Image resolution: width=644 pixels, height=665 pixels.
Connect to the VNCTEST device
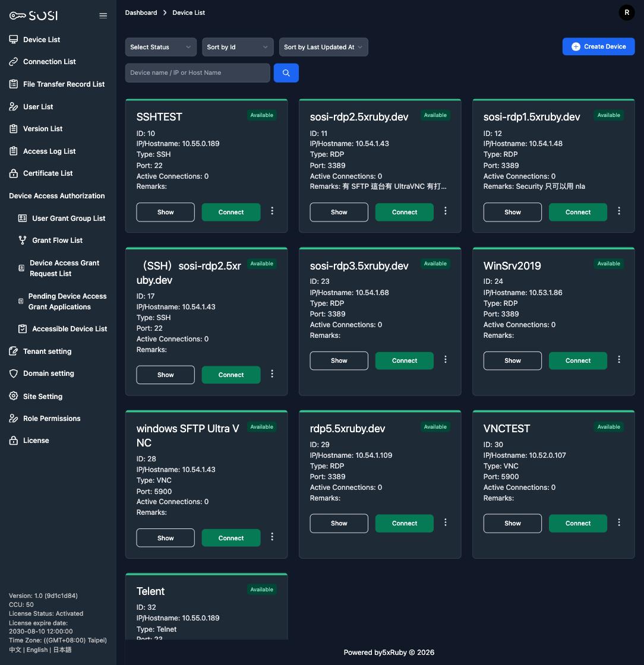578,523
